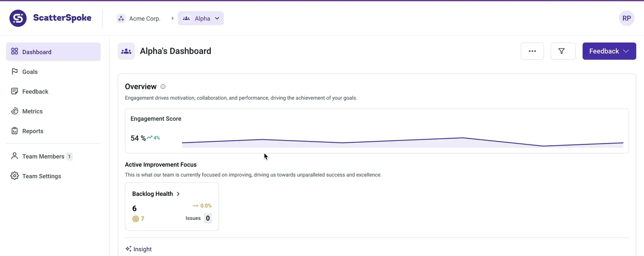Screen dimensions: 644x256
Task: Click the Acme Corp. organization icon
Action: [121, 18]
